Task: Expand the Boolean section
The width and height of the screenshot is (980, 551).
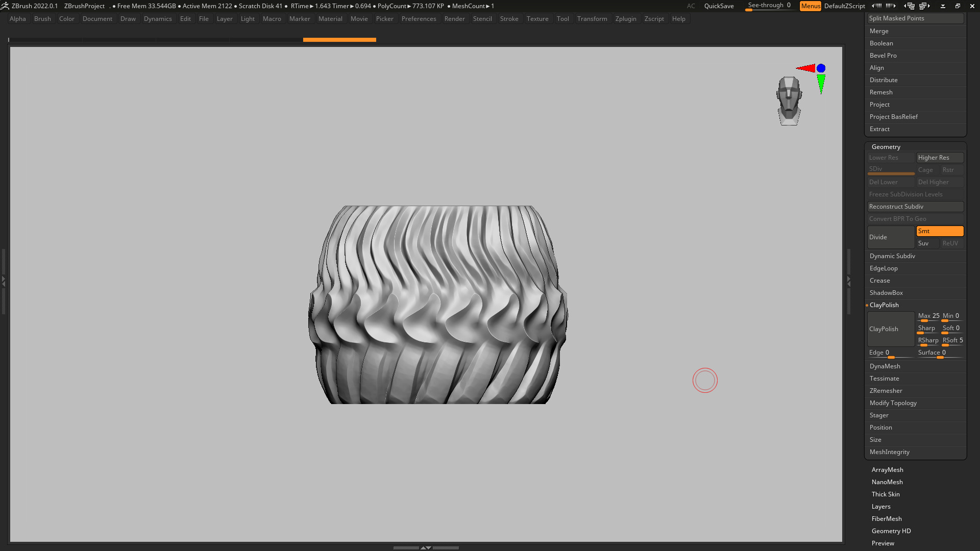Action: [x=881, y=43]
